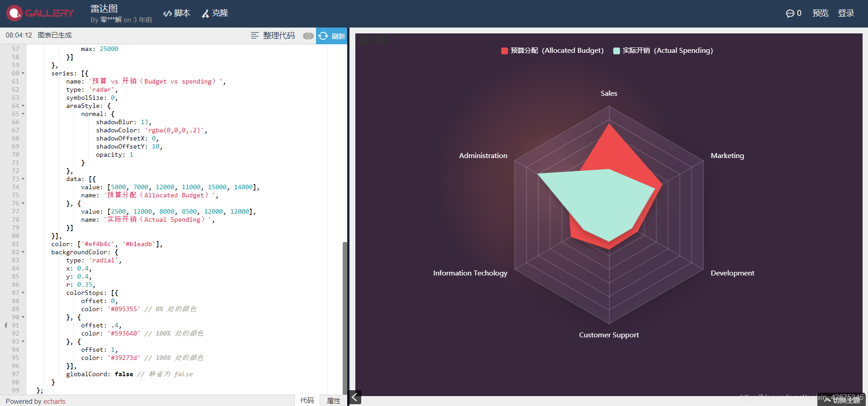Switch to the 代码 code tab
868x406 pixels.
pyautogui.click(x=307, y=401)
